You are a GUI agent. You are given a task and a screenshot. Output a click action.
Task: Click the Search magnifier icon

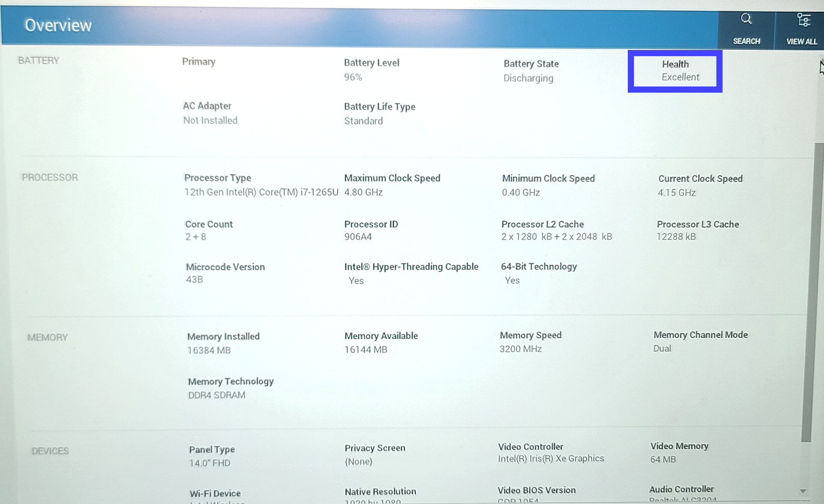tap(746, 20)
